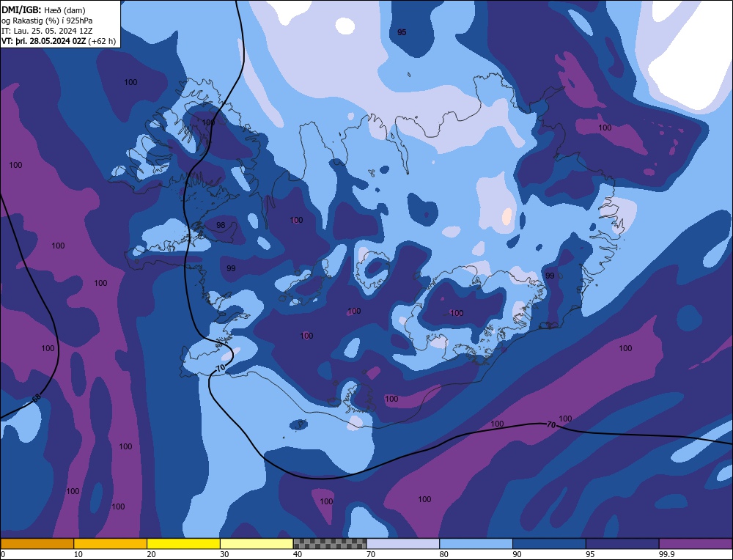
Task: Click the 98 humidity label on the map
Action: point(221,225)
